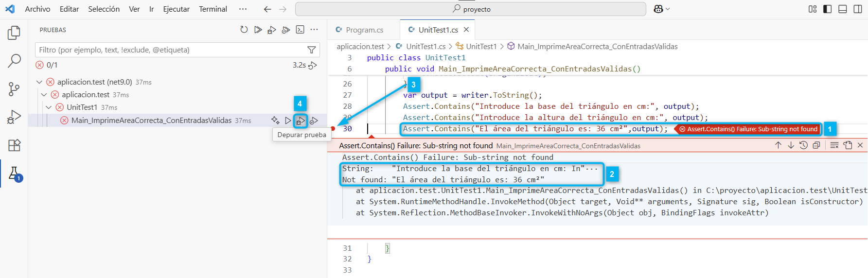Click the sparkle icon on the test row
This screenshot has height=278, width=868.
point(275,120)
